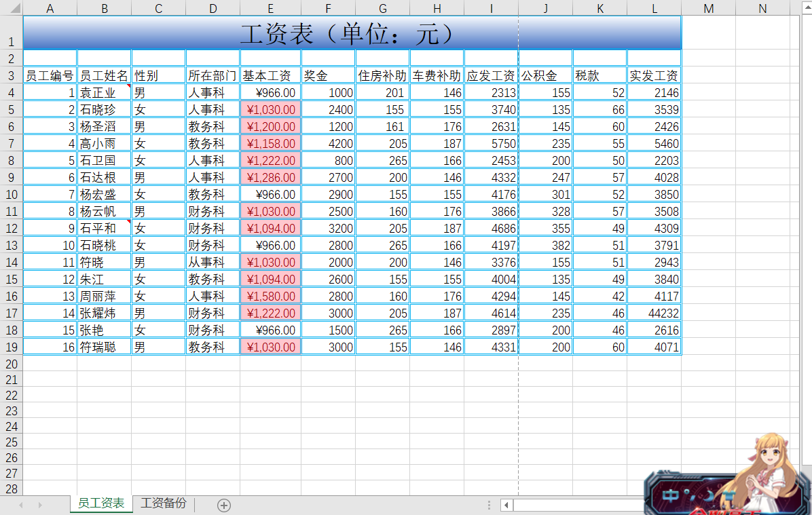Click the basic salary cell ¥1,200.00
Image resolution: width=812 pixels, height=515 pixels.
pyautogui.click(x=270, y=126)
